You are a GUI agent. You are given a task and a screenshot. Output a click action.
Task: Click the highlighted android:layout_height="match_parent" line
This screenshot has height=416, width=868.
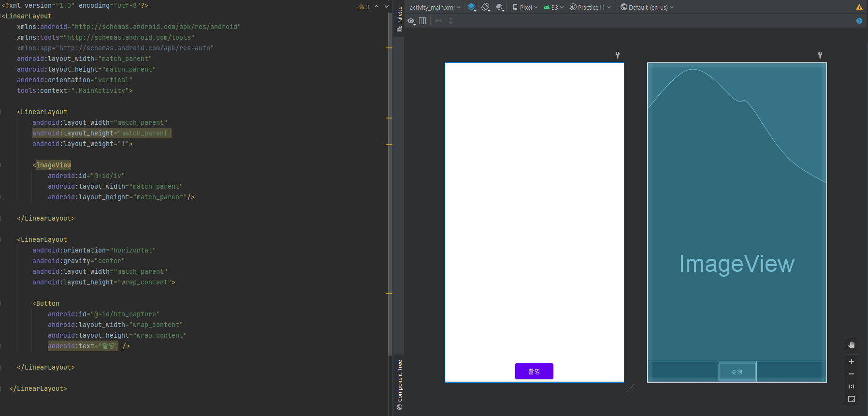[x=102, y=133]
